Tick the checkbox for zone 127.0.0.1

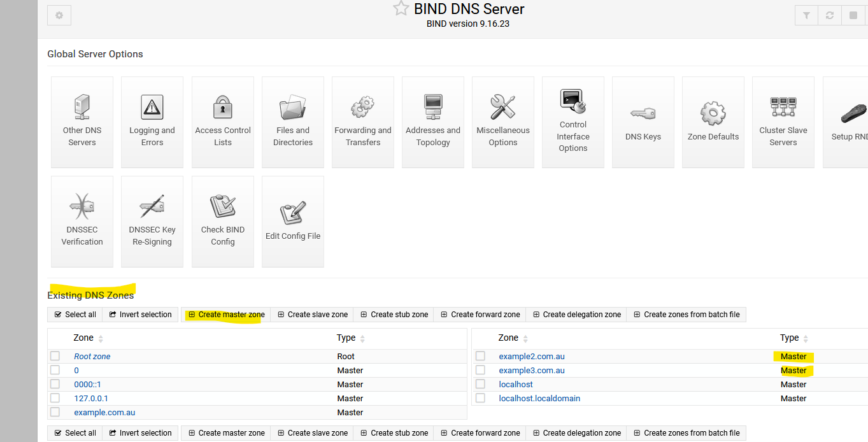tap(55, 398)
